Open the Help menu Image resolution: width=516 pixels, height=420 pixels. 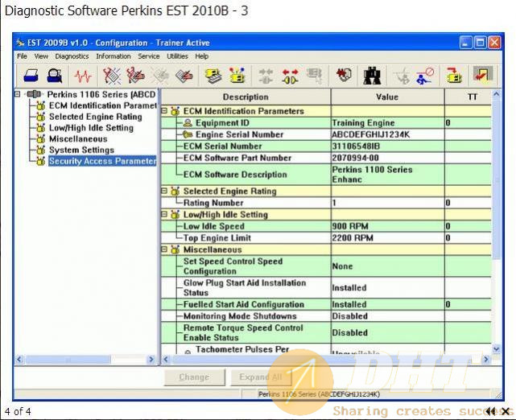202,56
